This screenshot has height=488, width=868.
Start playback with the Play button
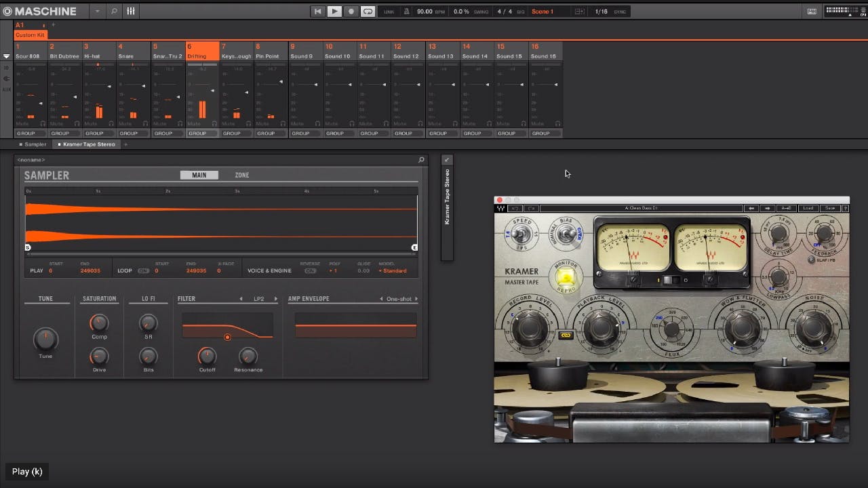click(x=334, y=12)
